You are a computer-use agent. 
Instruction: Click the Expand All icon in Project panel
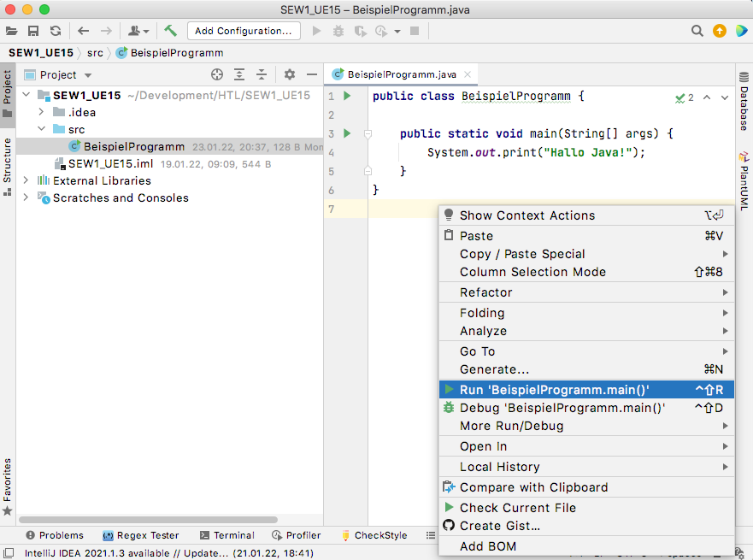pos(239,74)
